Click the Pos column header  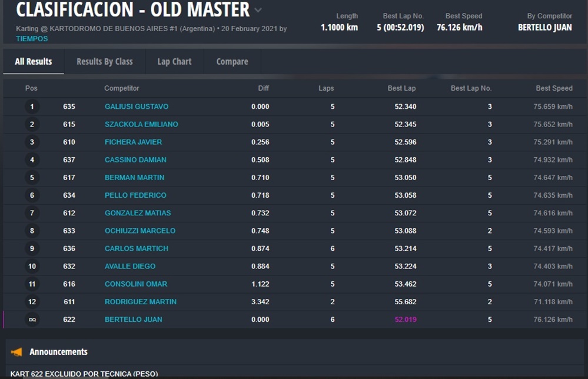(x=31, y=88)
